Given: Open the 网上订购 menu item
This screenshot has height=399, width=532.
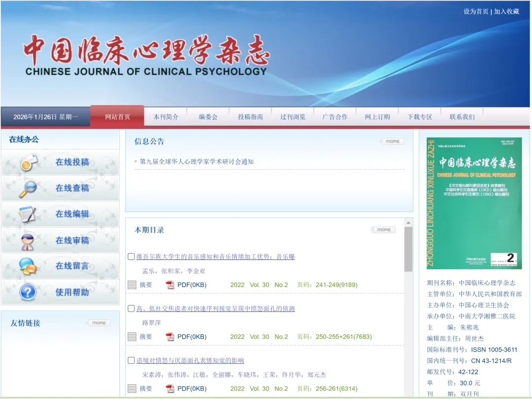Looking at the screenshot, I should click(x=377, y=117).
